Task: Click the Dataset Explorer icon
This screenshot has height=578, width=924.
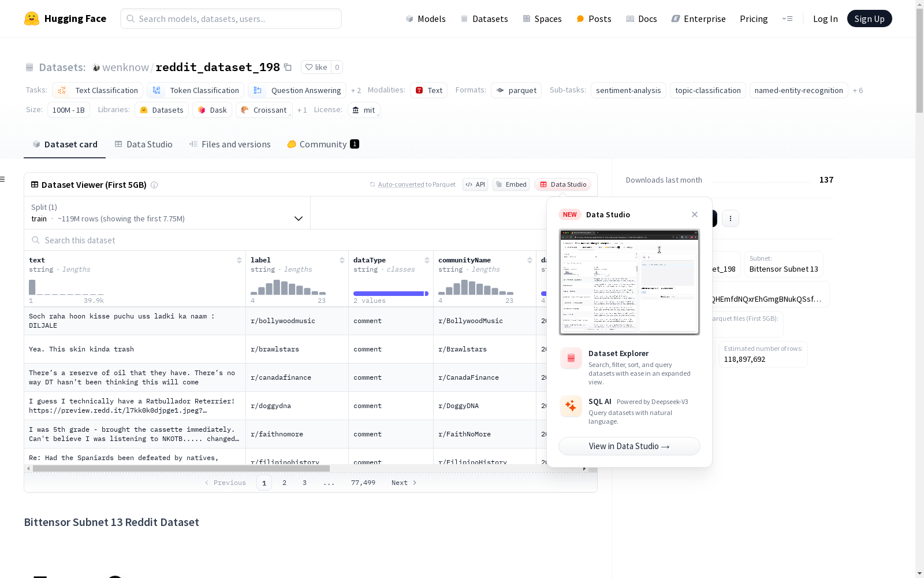Action: tap(571, 358)
